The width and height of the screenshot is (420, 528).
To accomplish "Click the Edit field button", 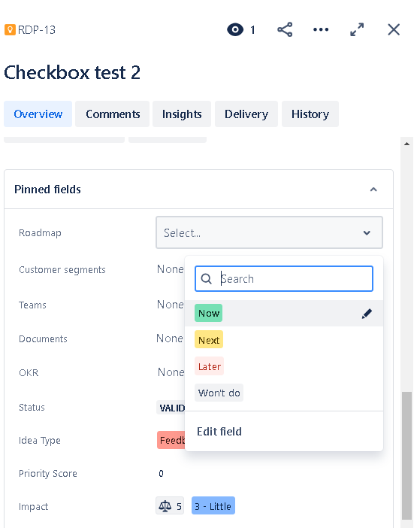I will [x=219, y=432].
